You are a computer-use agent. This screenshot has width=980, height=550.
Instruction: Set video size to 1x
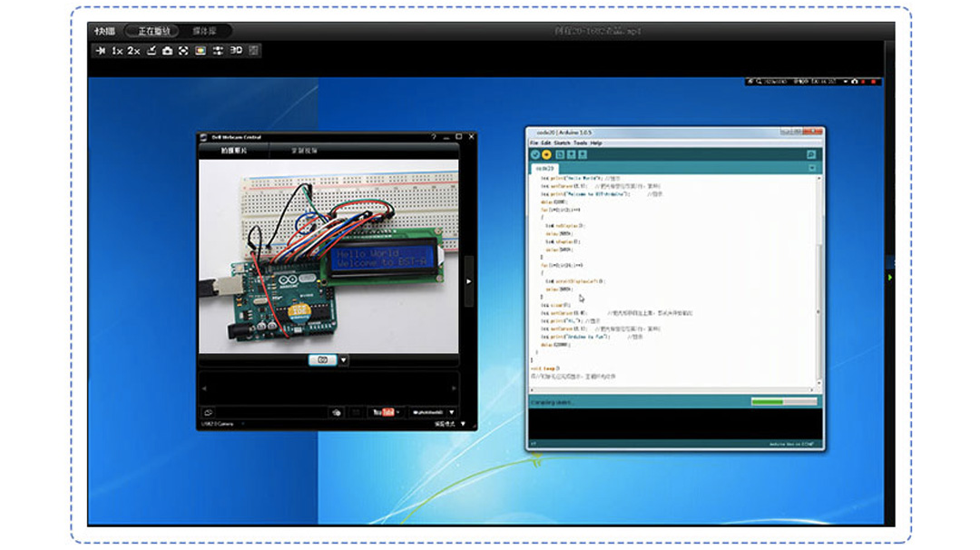[x=117, y=51]
